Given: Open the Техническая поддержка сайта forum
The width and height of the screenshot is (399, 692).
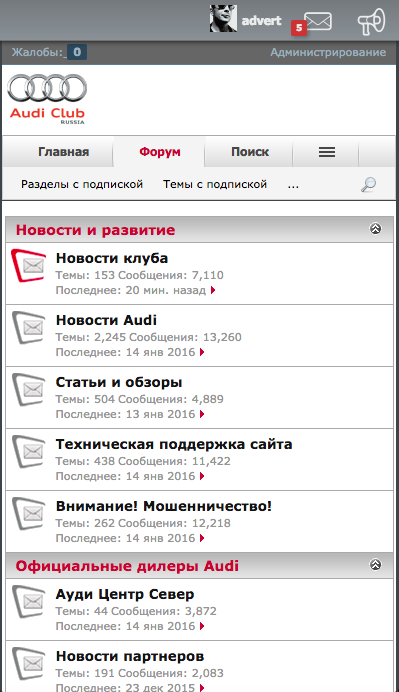Looking at the screenshot, I should 174,444.
